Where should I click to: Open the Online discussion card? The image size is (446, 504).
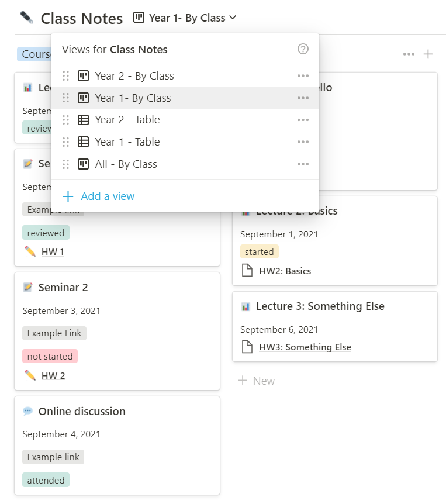click(x=82, y=412)
